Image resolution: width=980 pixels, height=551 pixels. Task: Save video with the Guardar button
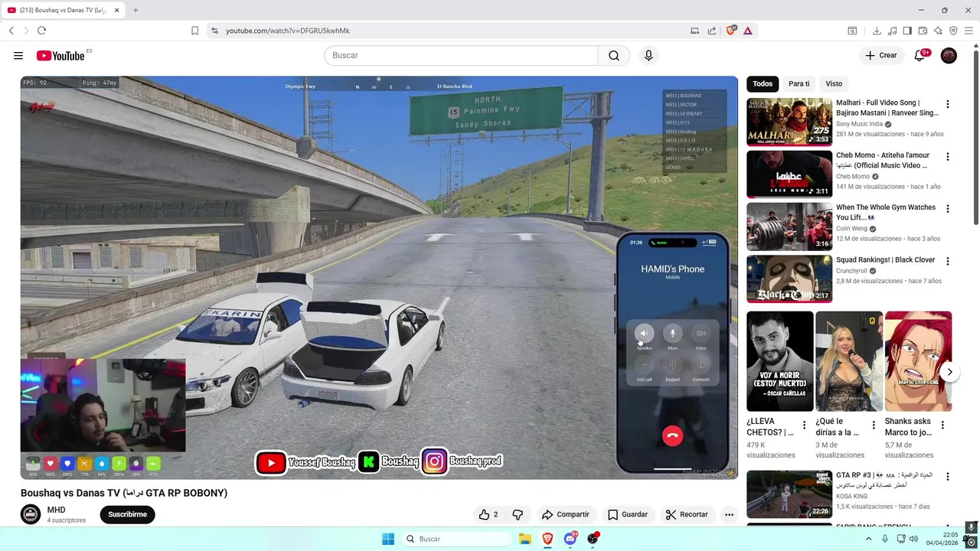pos(628,514)
